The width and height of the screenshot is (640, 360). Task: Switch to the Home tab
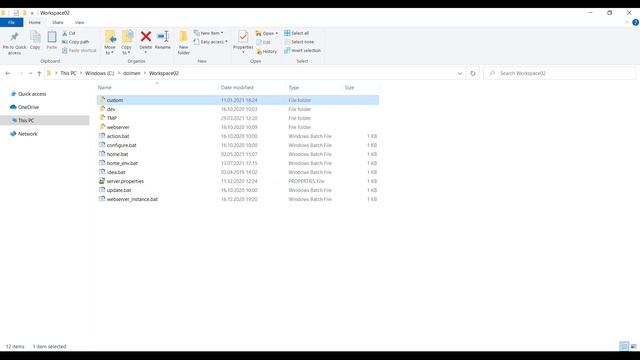click(x=35, y=22)
